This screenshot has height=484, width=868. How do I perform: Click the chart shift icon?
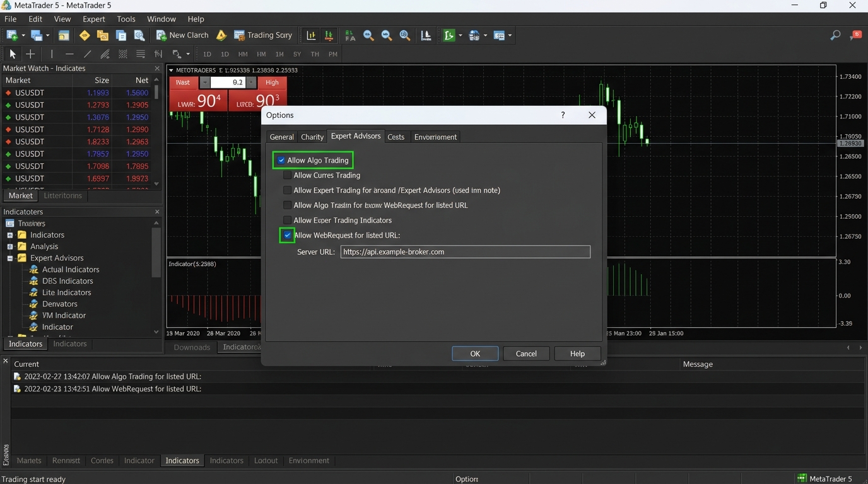[x=426, y=35]
